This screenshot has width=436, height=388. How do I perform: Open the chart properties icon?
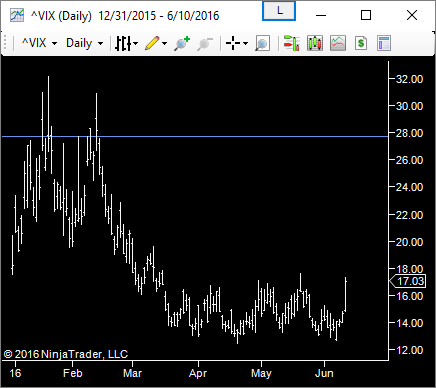(x=384, y=43)
